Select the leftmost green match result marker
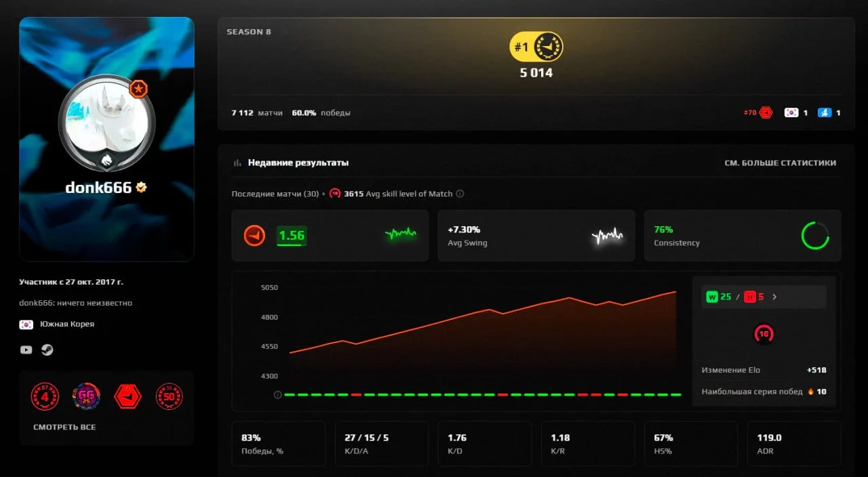 (x=289, y=394)
